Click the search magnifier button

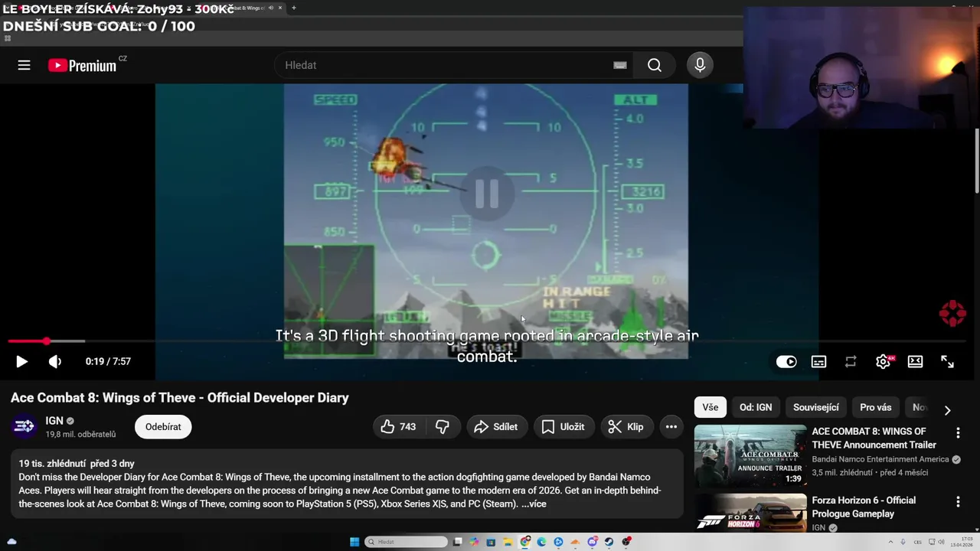click(655, 65)
